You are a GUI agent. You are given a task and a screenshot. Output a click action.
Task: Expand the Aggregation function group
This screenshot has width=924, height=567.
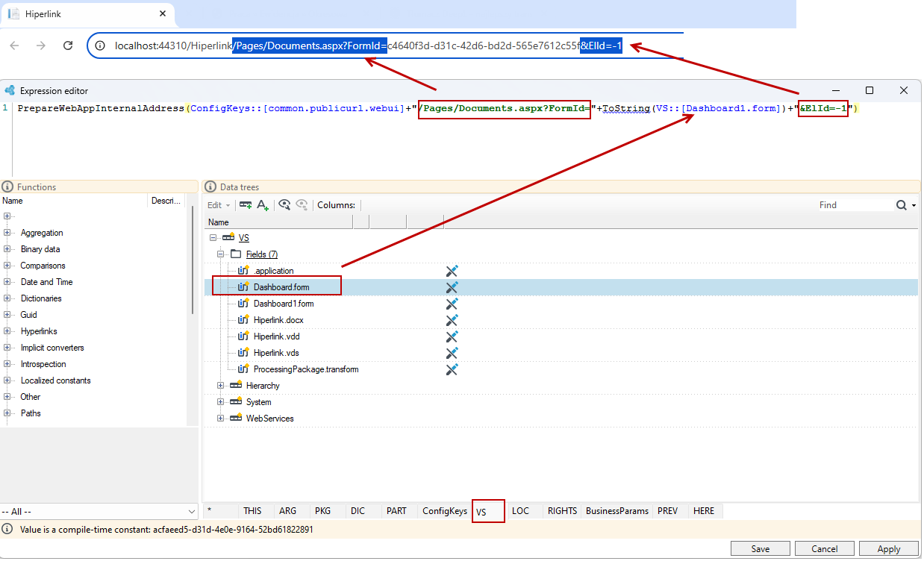coord(7,233)
